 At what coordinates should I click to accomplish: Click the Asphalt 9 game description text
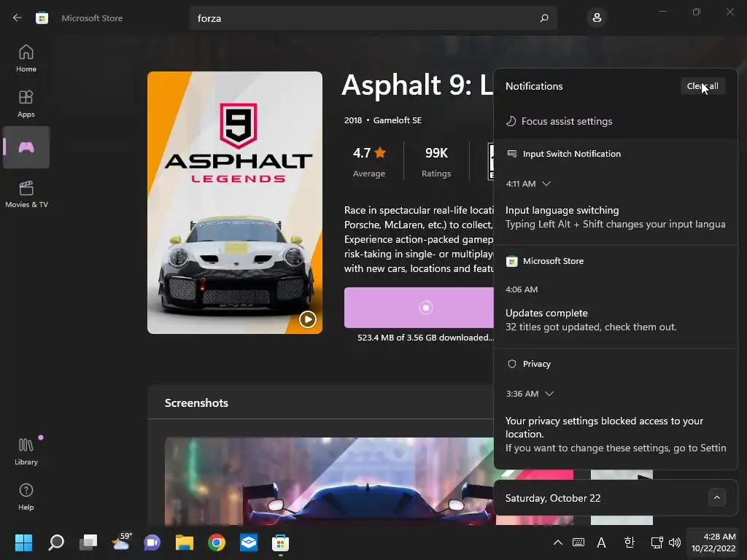coord(419,239)
